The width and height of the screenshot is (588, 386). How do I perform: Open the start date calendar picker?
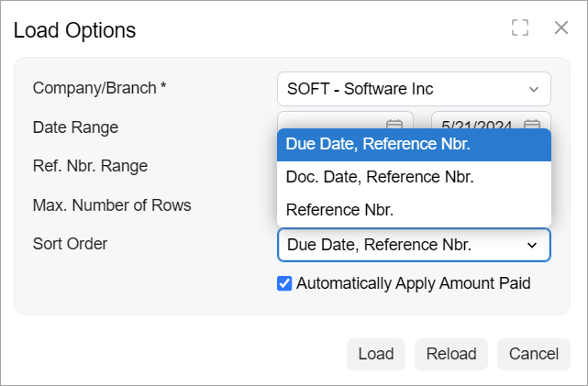click(x=394, y=124)
